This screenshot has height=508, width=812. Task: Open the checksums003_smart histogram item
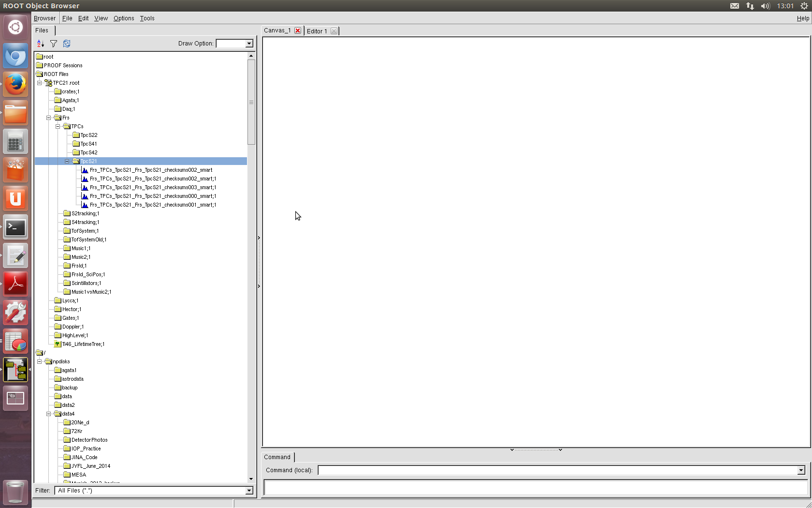[153, 187]
